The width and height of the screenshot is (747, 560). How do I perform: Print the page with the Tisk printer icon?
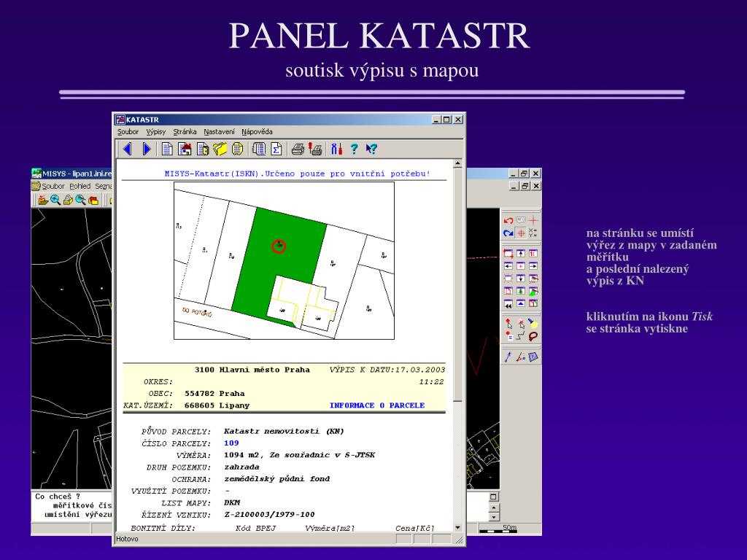pos(298,149)
